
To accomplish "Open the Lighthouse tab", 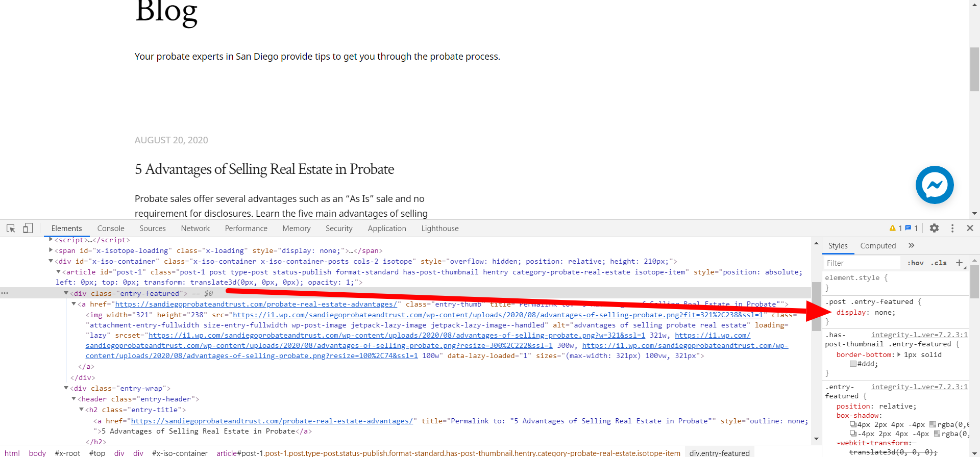I will [x=440, y=229].
